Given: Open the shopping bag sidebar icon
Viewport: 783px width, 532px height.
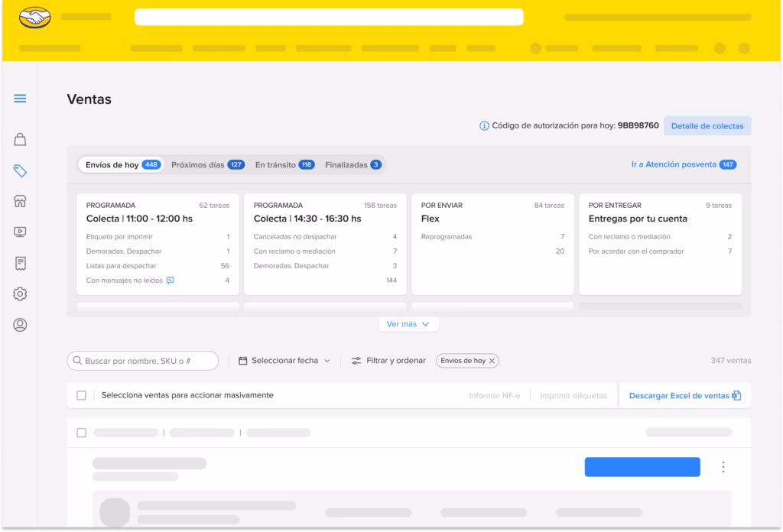Looking at the screenshot, I should point(20,139).
